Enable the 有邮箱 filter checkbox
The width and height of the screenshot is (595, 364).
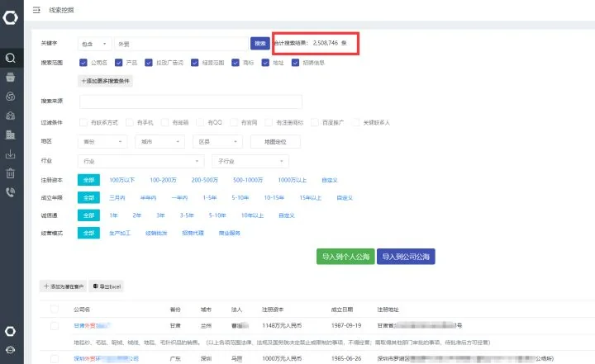[164, 122]
